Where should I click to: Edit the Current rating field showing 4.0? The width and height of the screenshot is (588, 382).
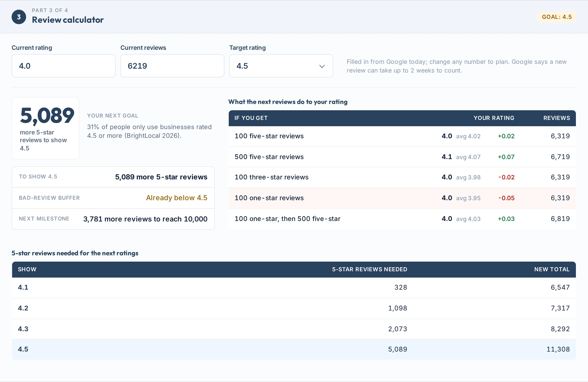point(64,66)
